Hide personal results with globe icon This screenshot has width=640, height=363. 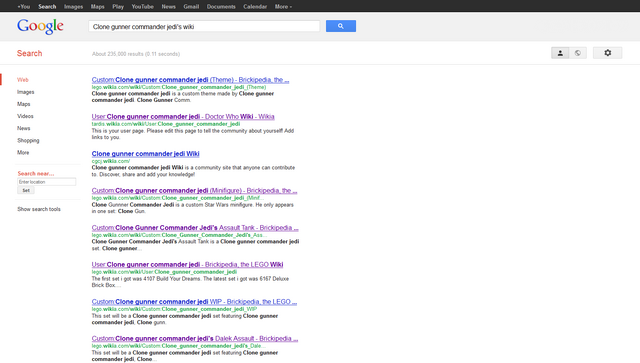coord(578,53)
